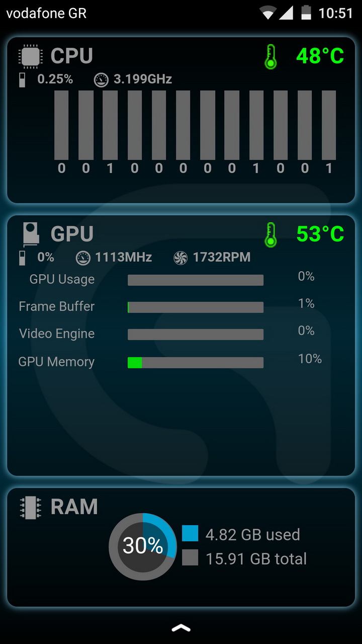Open the CPU section title
The image size is (362, 644).
pos(72,56)
